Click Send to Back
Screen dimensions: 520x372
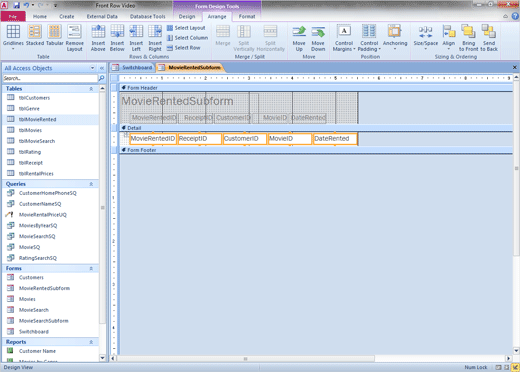(489, 38)
